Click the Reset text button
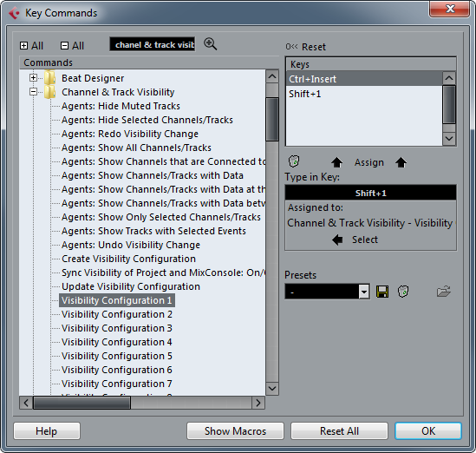Image resolution: width=476 pixels, height=453 pixels. point(314,47)
